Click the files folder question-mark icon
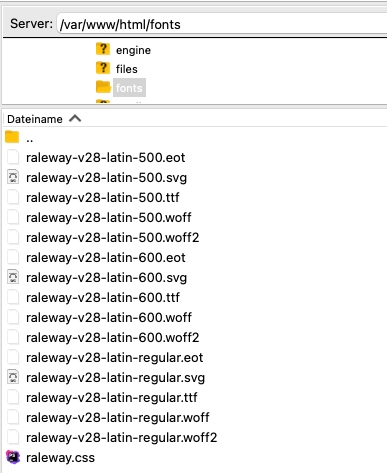The image size is (387, 473). point(103,68)
